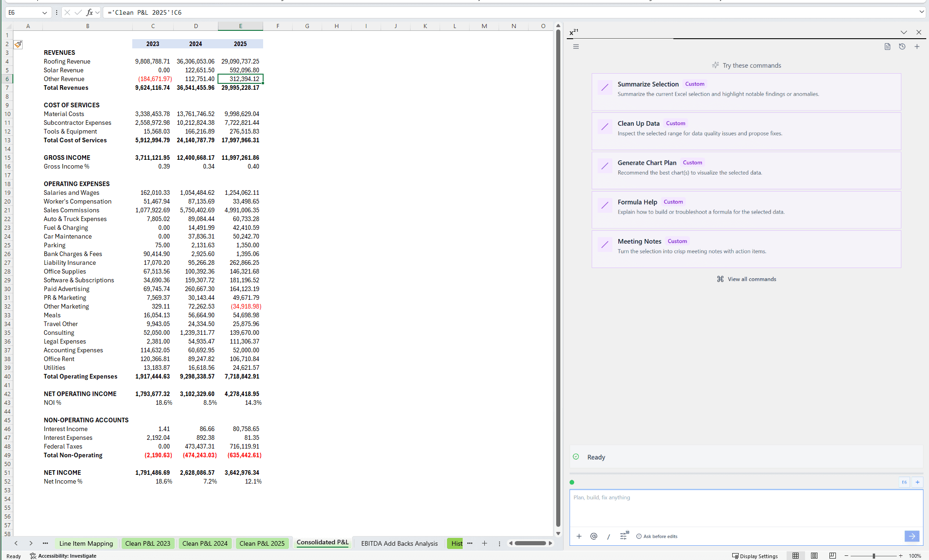The width and height of the screenshot is (929, 560).
Task: Open the Clean P&L 2024 sheet tab
Action: (205, 543)
